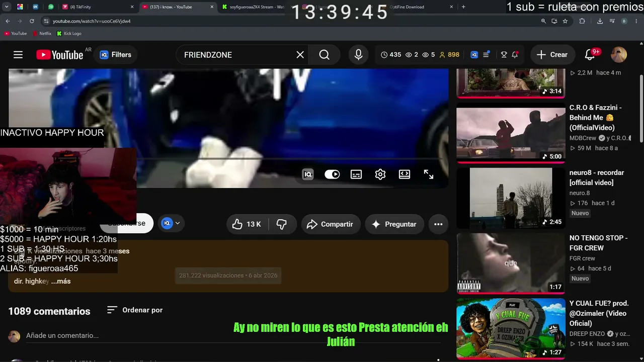Like the video with 13 K

(x=247, y=224)
